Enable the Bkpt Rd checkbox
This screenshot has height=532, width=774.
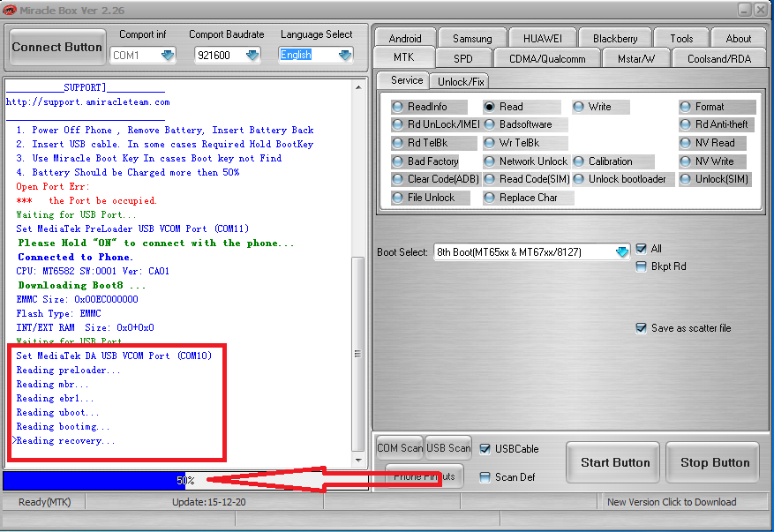(642, 266)
